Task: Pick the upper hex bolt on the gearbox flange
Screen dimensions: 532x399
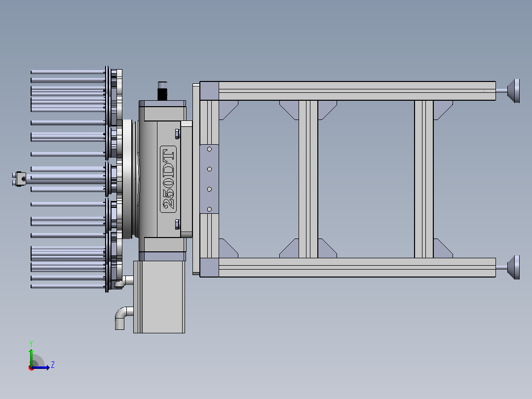Action: point(177,134)
